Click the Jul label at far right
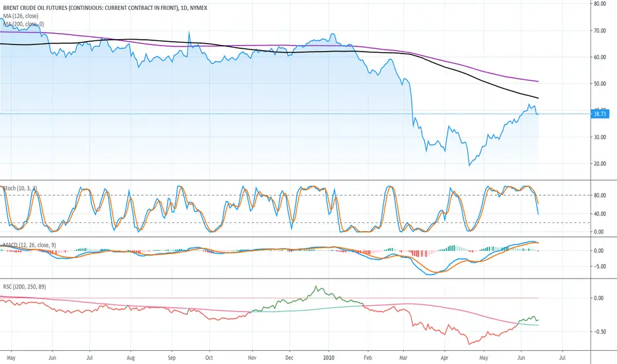The image size is (617, 364). (x=562, y=357)
